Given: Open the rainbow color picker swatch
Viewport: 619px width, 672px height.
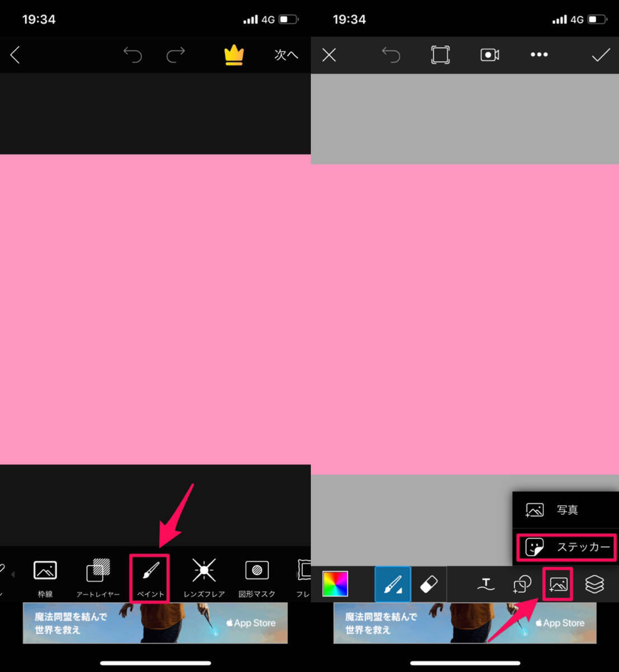Looking at the screenshot, I should [335, 584].
